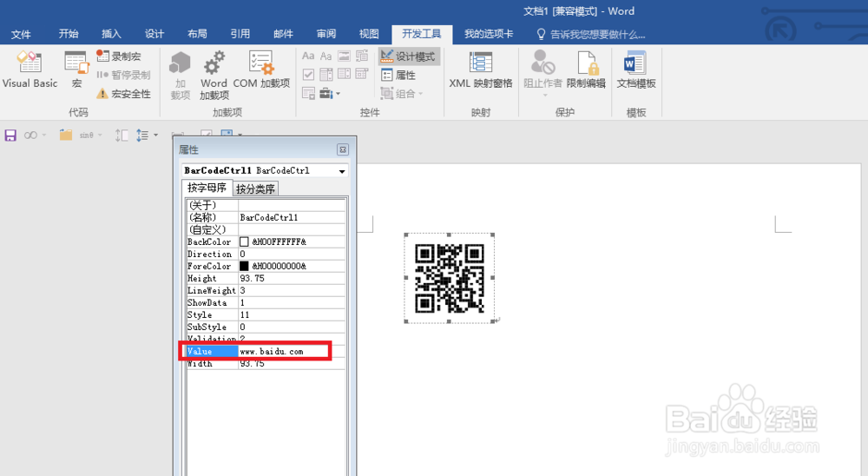The width and height of the screenshot is (868, 476).
Task: Click the ForeColor black color swatch
Action: pos(244,266)
